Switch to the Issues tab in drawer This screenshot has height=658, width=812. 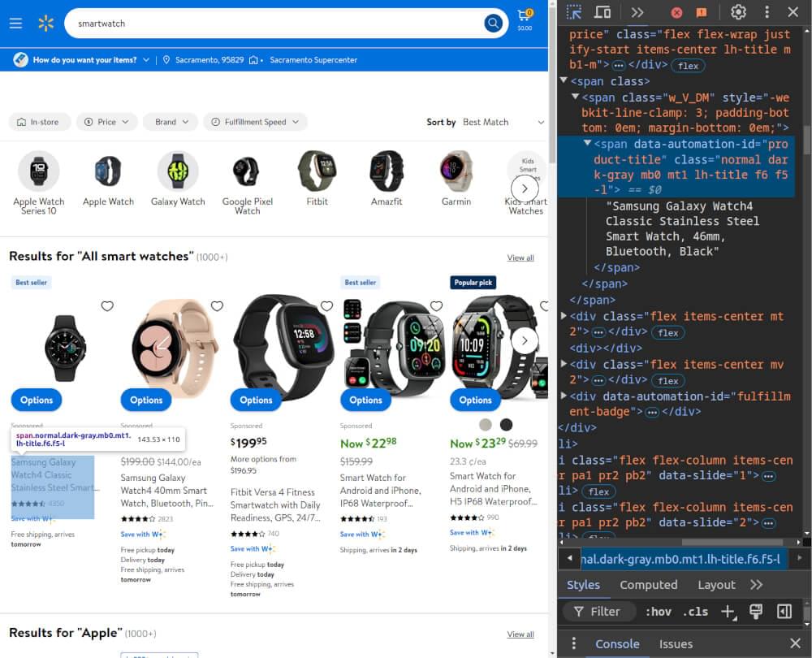pos(676,643)
